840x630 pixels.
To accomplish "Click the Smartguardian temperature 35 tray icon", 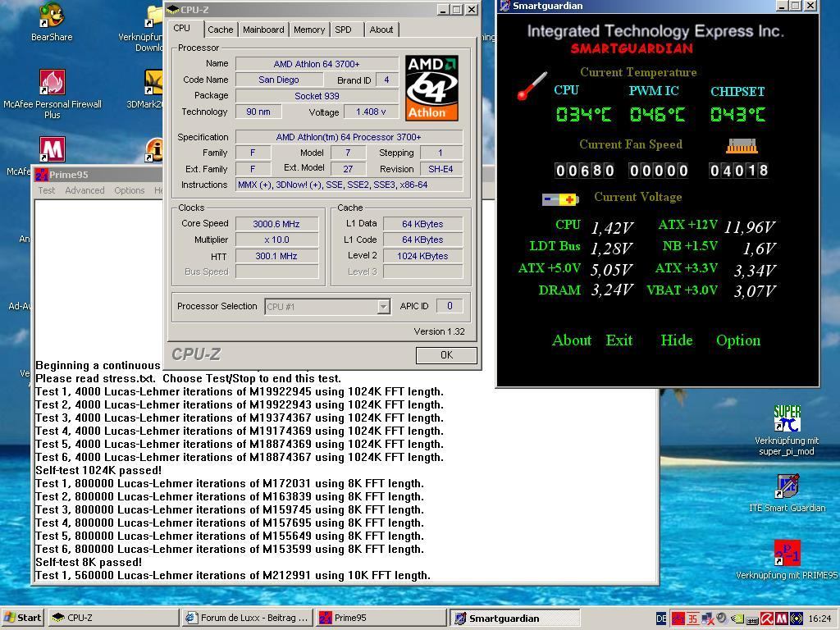I will pos(692,619).
